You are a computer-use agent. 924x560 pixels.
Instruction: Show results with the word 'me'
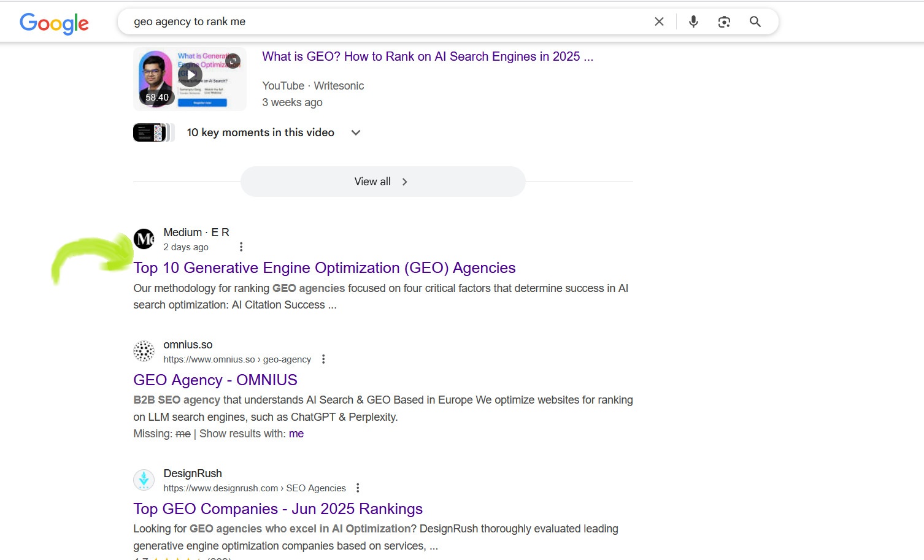pyautogui.click(x=296, y=434)
